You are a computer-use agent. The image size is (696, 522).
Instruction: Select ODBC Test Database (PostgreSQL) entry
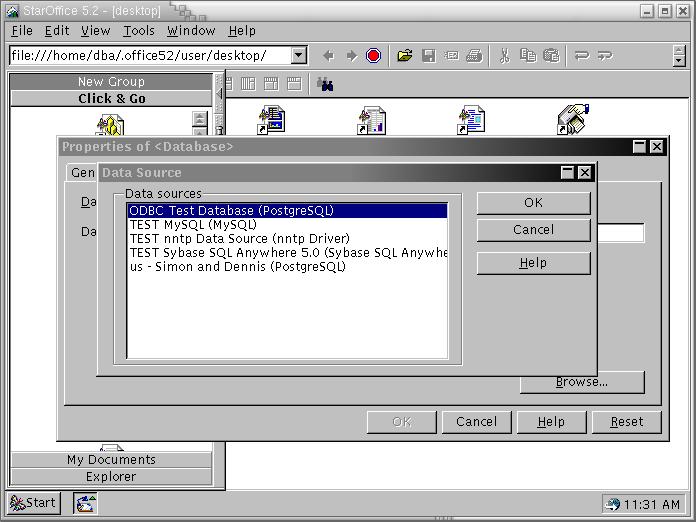tap(288, 210)
